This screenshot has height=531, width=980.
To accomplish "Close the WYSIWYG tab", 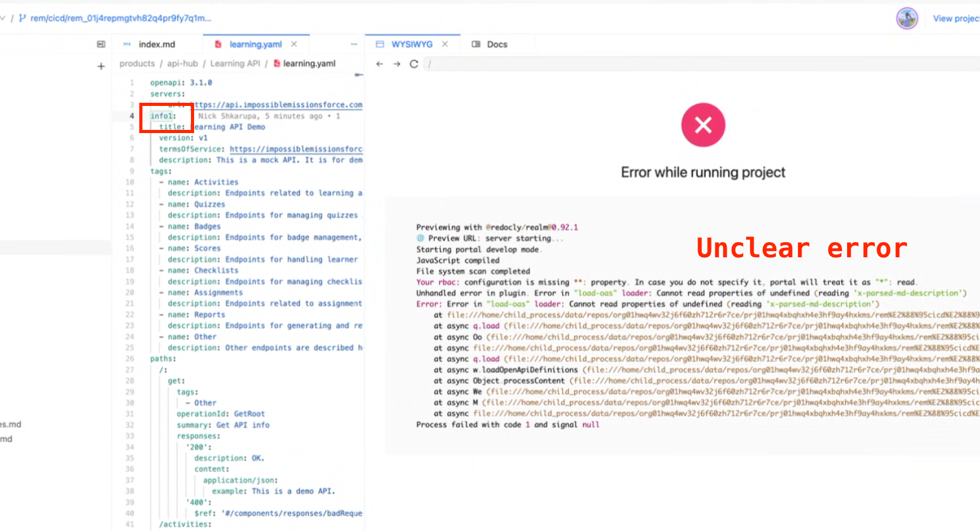I will pos(445,44).
